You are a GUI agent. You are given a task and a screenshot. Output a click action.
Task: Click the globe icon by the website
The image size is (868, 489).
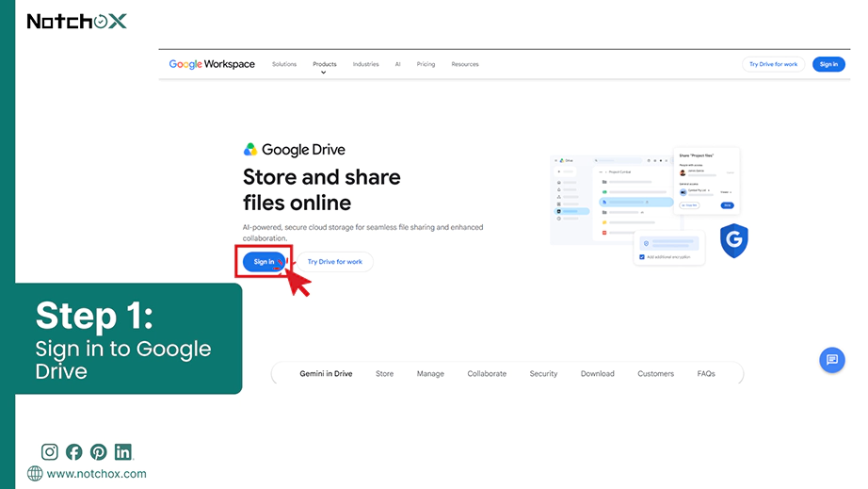click(x=35, y=474)
